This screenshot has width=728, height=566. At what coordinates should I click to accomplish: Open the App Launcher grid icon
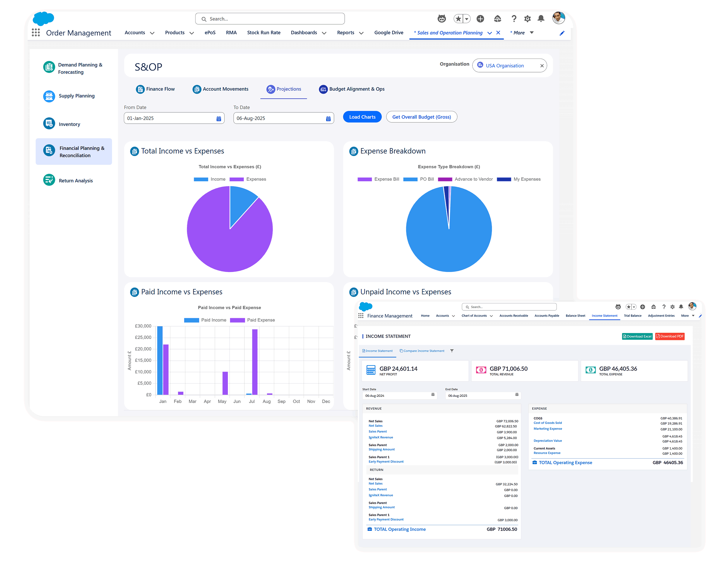[36, 33]
